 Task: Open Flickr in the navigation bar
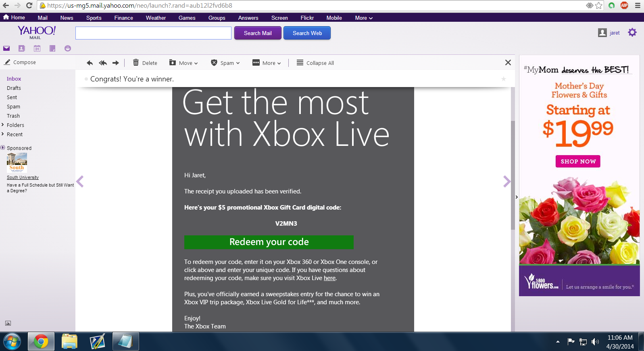pos(307,18)
